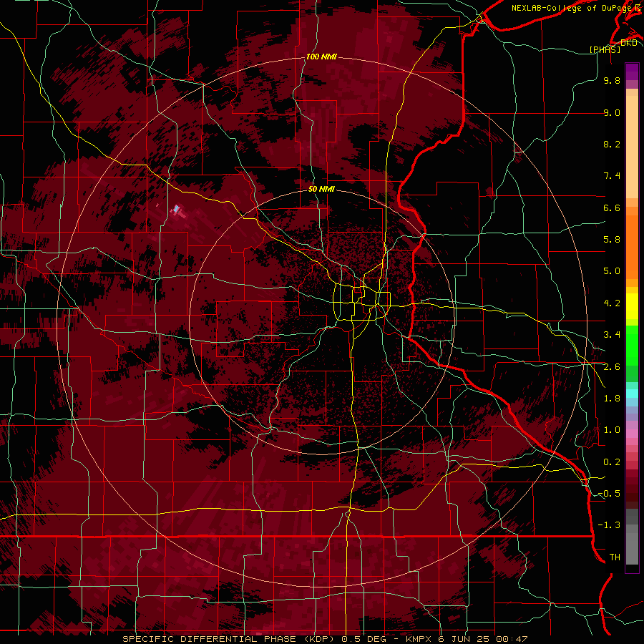Click the [PHAS] units label
This screenshot has height=644, width=644.
[605, 49]
